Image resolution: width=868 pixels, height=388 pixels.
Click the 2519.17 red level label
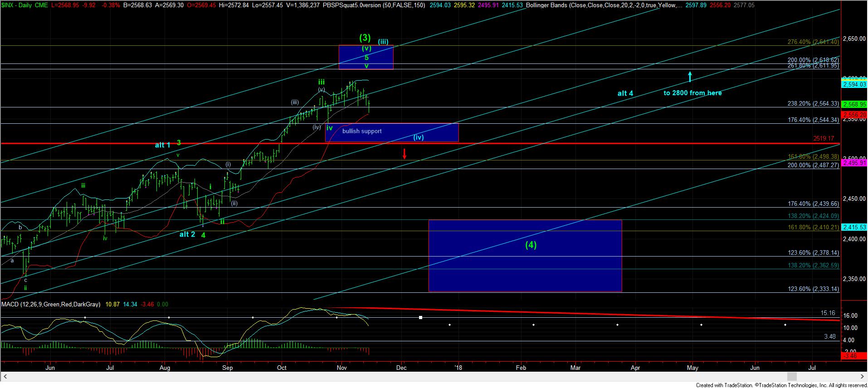(x=824, y=138)
